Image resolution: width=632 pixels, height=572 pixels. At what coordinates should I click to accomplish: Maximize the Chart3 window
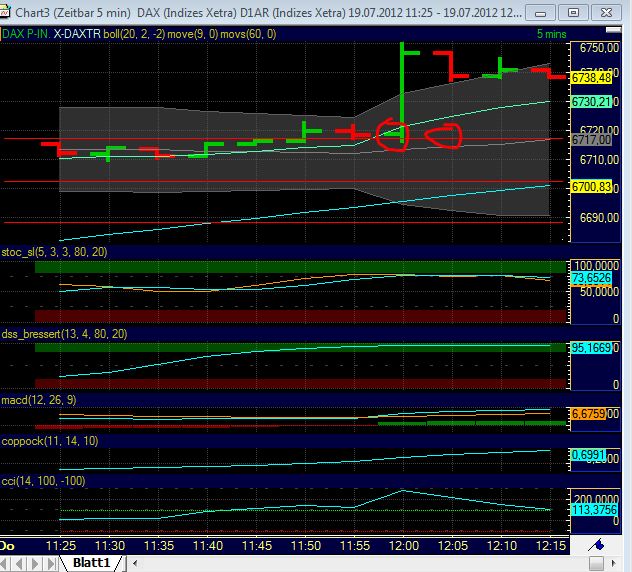[x=573, y=13]
